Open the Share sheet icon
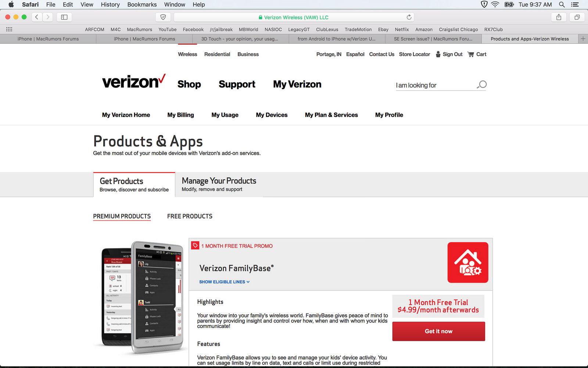This screenshot has width=588, height=368. [x=559, y=17]
